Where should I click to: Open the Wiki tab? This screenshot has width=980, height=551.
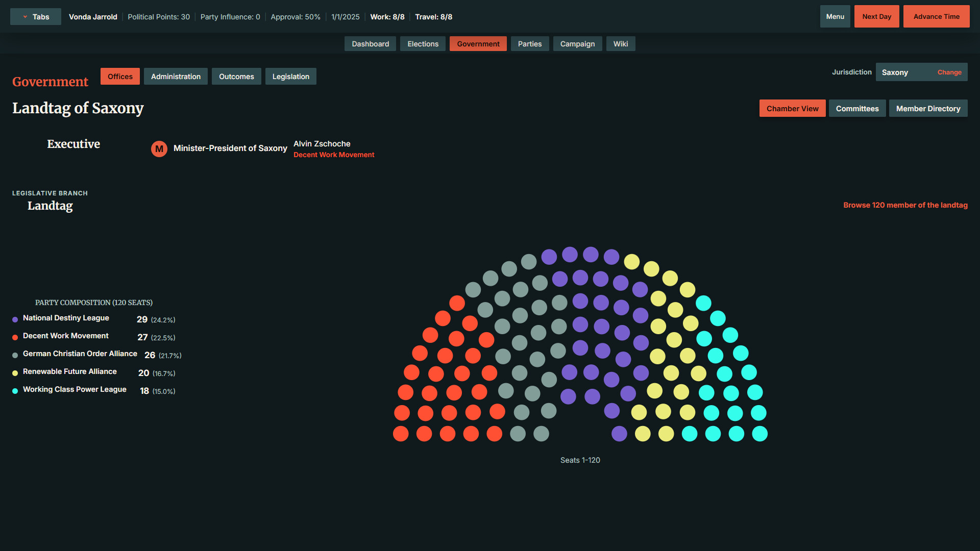click(x=620, y=44)
